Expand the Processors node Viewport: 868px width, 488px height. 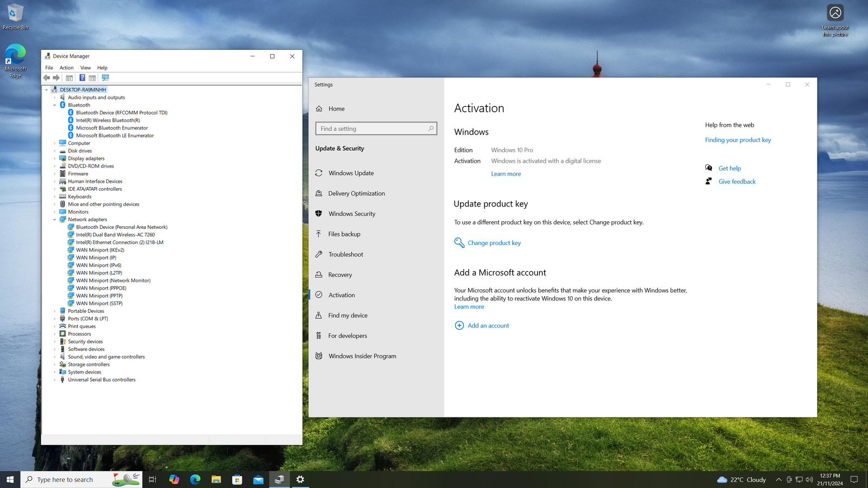point(55,334)
